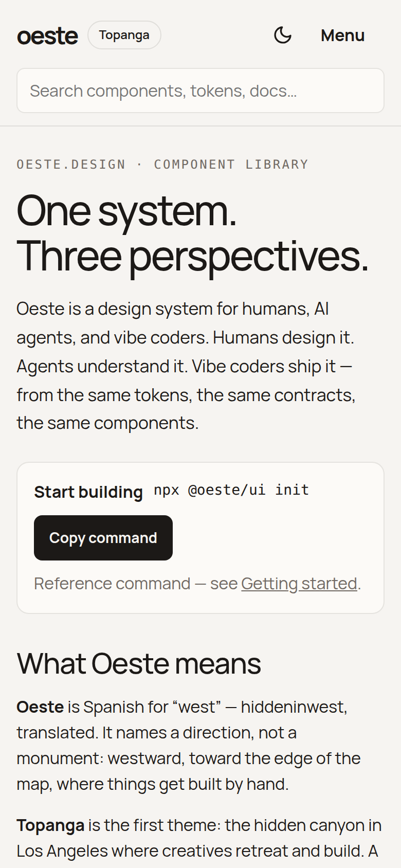Open the Menu in the header
Image resolution: width=401 pixels, height=868 pixels.
coord(342,35)
